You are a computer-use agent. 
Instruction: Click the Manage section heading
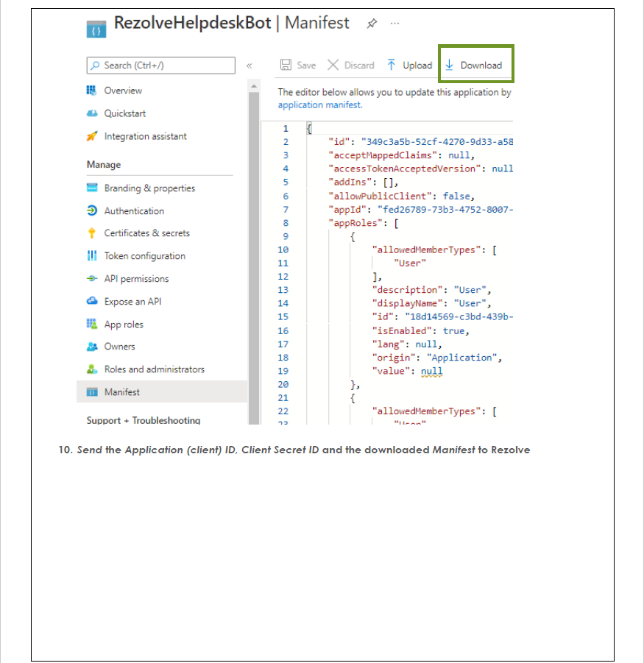(x=104, y=165)
